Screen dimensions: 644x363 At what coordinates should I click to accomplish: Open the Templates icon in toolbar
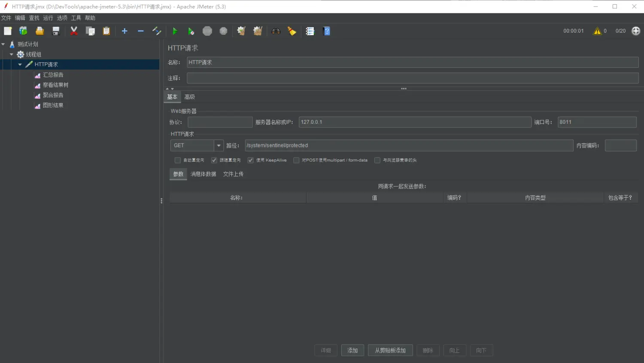[x=23, y=31]
